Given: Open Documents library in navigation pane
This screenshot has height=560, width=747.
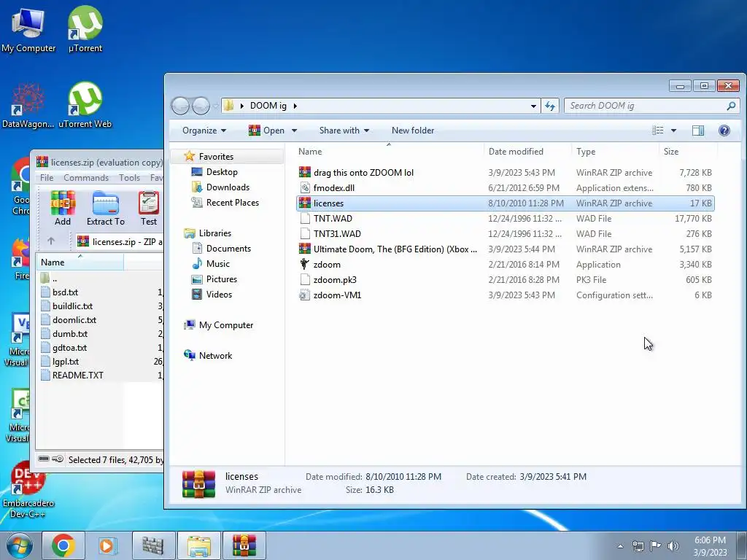Looking at the screenshot, I should click(228, 249).
